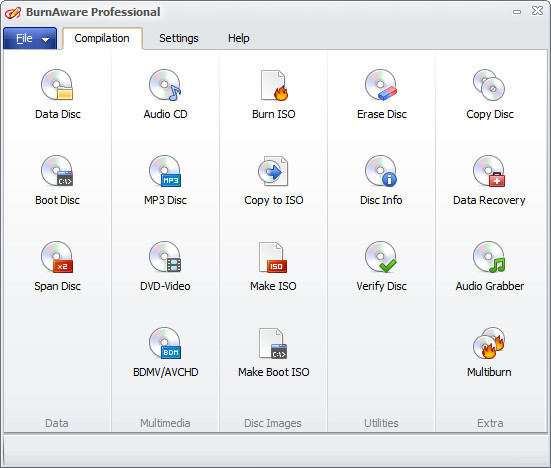551x468 pixels.
Task: Minimize the BurnAware window
Action: tap(517, 12)
